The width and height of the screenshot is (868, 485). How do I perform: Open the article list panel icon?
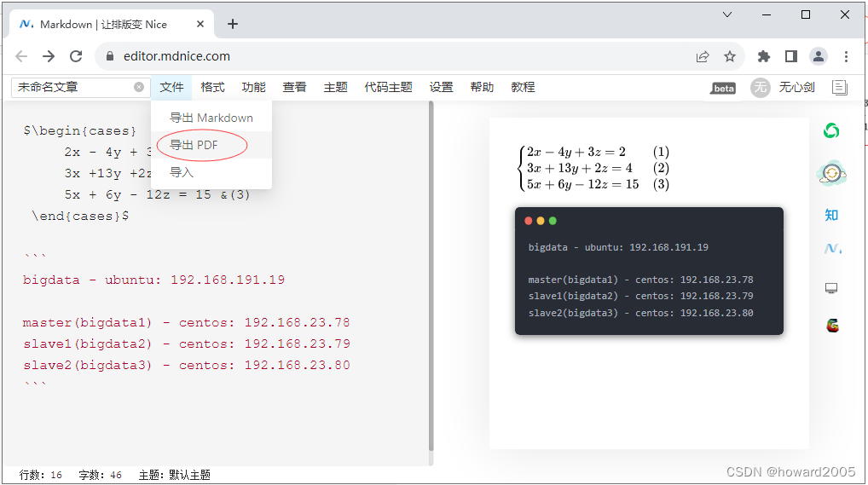coord(840,88)
